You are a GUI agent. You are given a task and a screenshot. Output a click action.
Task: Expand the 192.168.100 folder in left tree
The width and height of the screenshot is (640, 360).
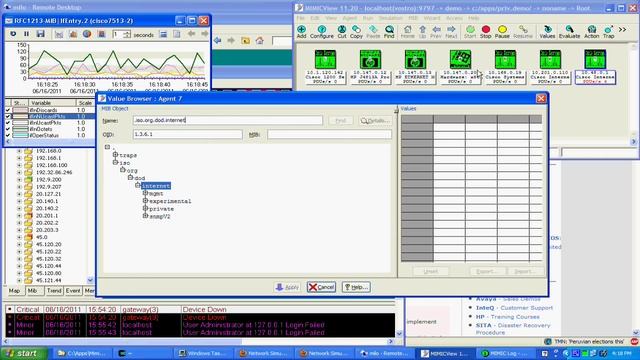pyautogui.click(x=19, y=165)
